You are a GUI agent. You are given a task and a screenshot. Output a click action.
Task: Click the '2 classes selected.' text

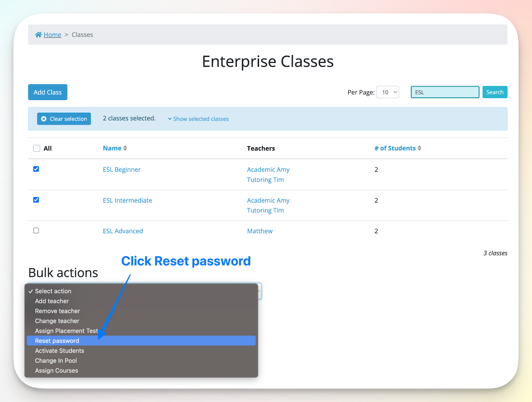coord(129,118)
